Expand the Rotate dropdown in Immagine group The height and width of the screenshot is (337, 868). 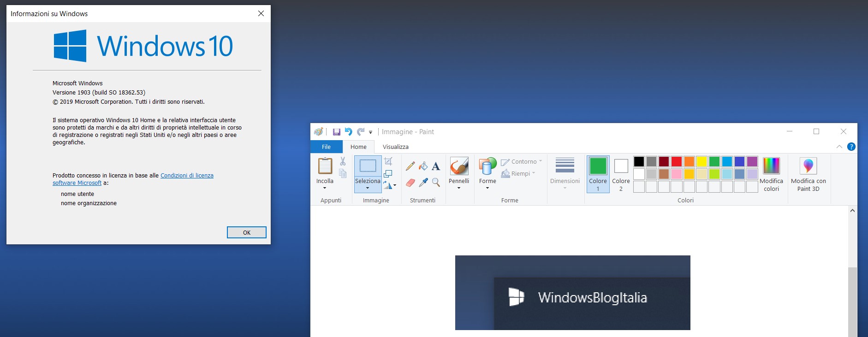click(395, 185)
